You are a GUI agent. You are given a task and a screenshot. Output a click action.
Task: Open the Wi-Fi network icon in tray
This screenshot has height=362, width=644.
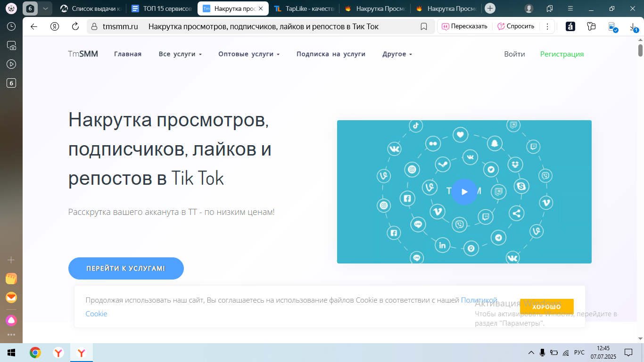click(566, 353)
